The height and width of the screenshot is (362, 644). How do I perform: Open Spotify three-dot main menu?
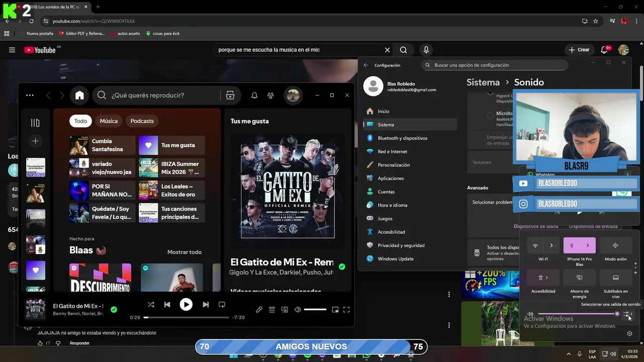tap(30, 95)
